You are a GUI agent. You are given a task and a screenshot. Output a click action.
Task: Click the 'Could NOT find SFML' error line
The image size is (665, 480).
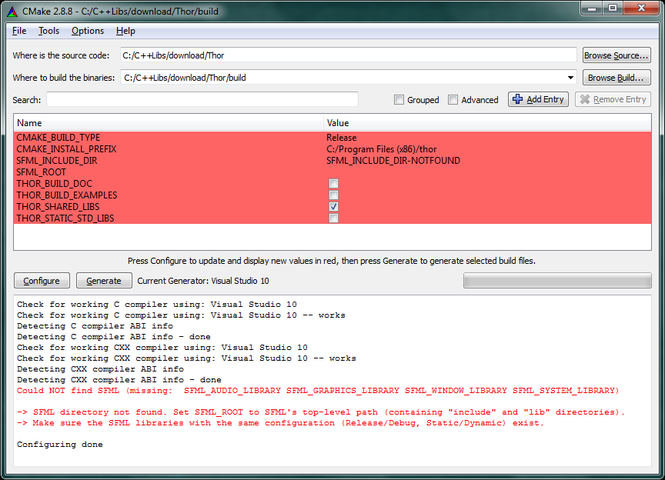point(318,391)
